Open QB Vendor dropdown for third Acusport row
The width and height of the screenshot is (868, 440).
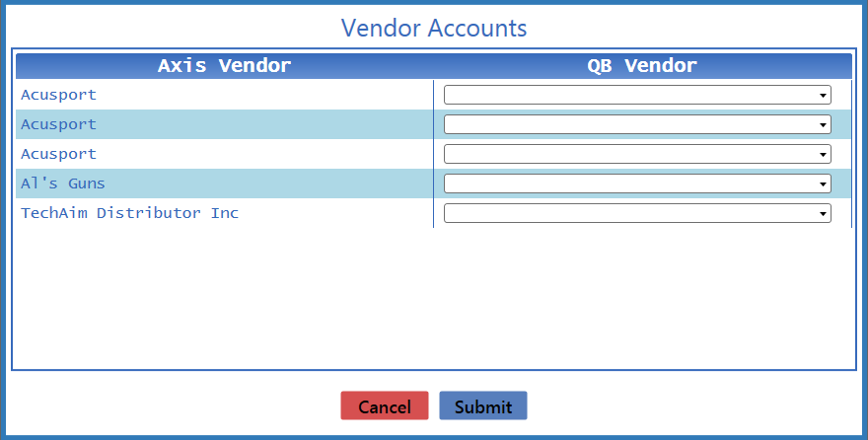pos(637,154)
